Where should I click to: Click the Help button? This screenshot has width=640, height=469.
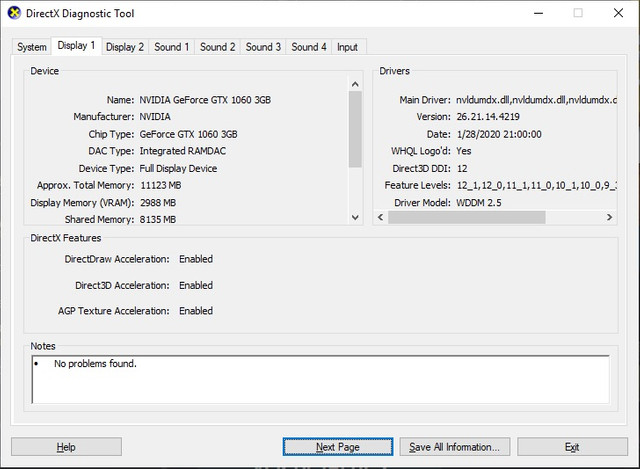point(66,447)
